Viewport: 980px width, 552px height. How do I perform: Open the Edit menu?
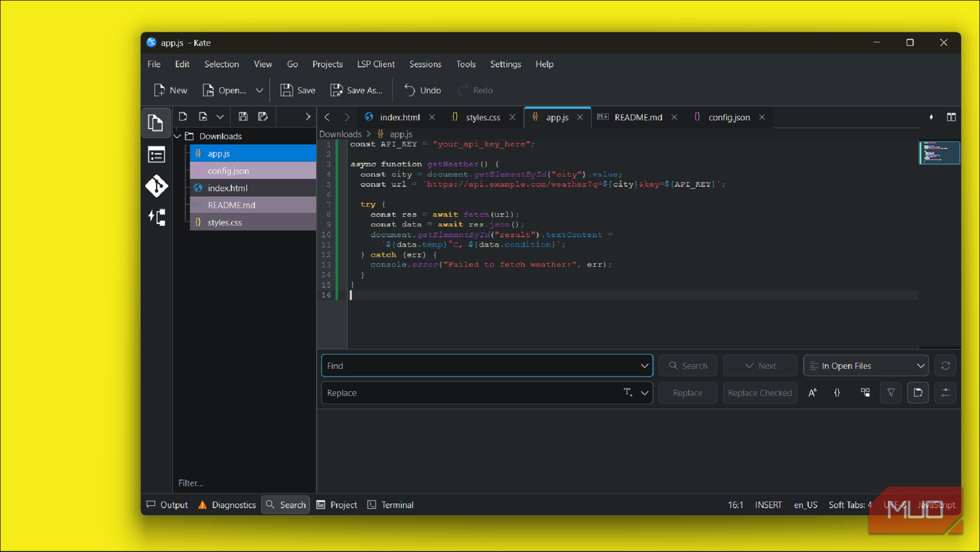(x=182, y=64)
